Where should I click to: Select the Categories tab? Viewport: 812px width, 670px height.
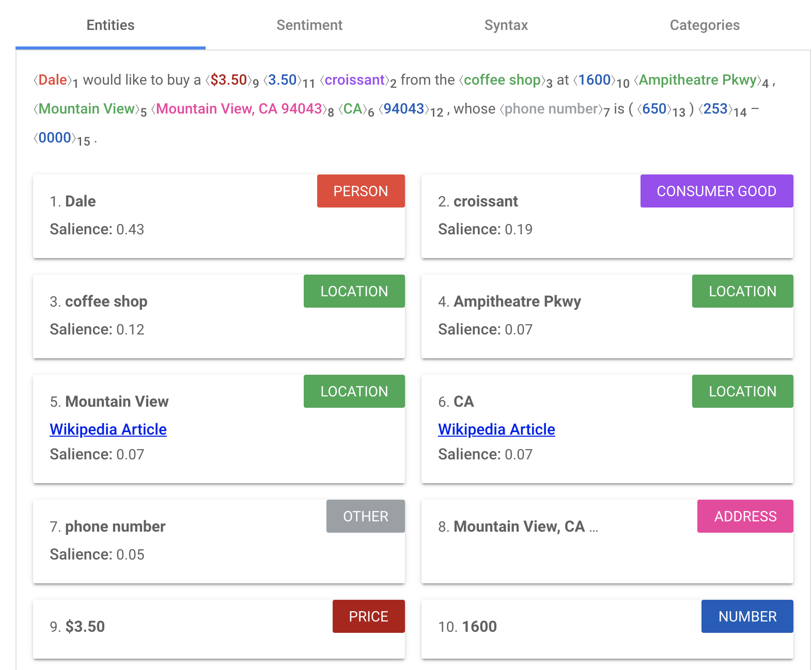click(704, 25)
